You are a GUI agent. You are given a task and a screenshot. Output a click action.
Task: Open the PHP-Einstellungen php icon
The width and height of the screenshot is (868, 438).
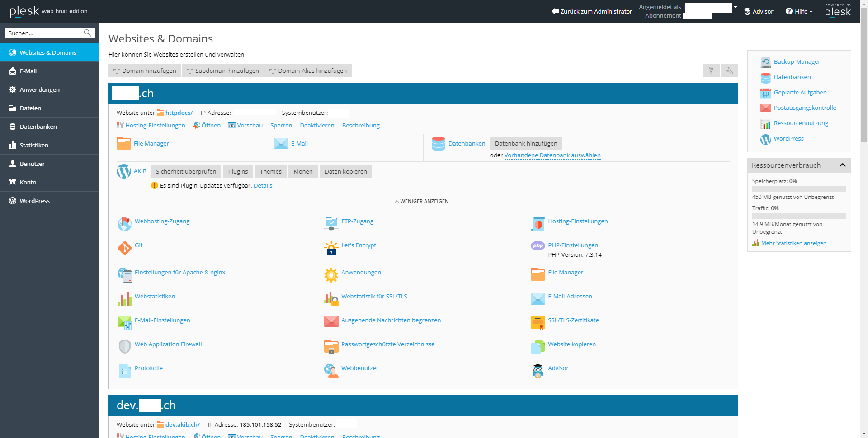[x=538, y=245]
